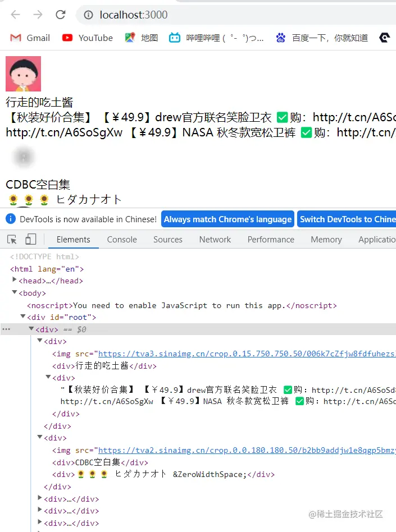Collapse the div holding 秋装好价合集 text
Screen dimensions: 396x532
(x=48, y=377)
